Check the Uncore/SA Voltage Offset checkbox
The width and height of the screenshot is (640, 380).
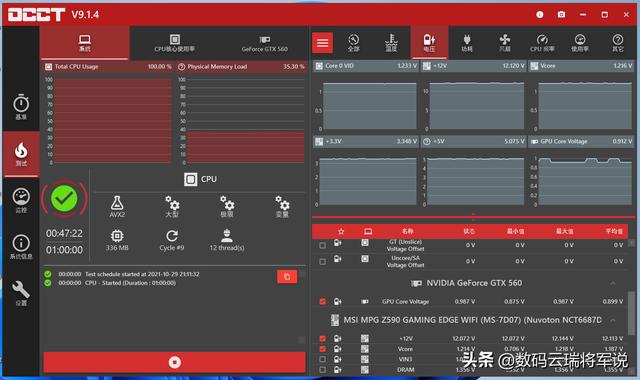click(x=322, y=261)
